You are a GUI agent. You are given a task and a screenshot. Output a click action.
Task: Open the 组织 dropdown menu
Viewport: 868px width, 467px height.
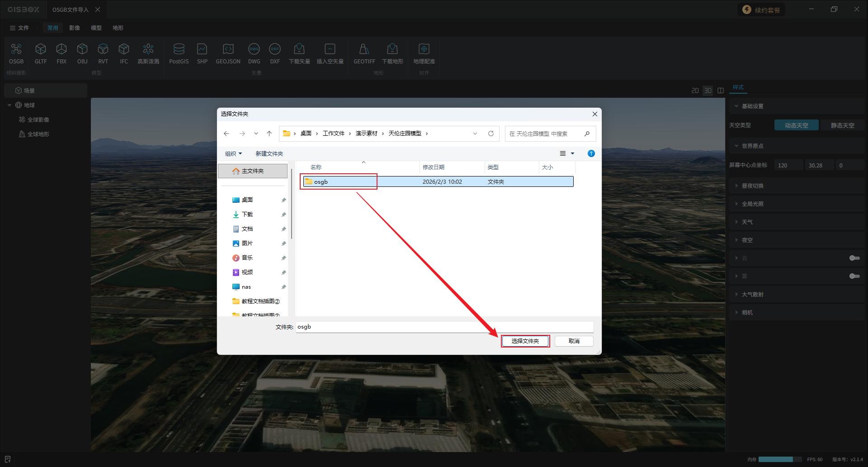click(233, 154)
